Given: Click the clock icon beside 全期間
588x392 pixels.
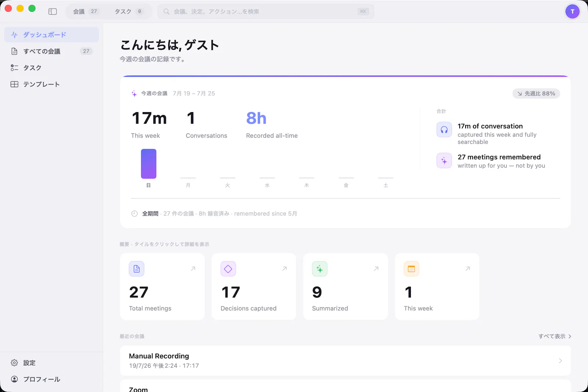Looking at the screenshot, I should [135, 214].
